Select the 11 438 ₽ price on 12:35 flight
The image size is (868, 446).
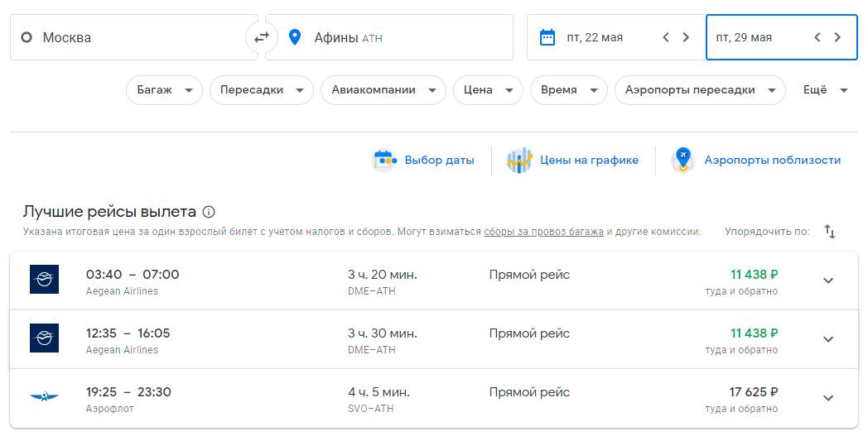click(754, 333)
